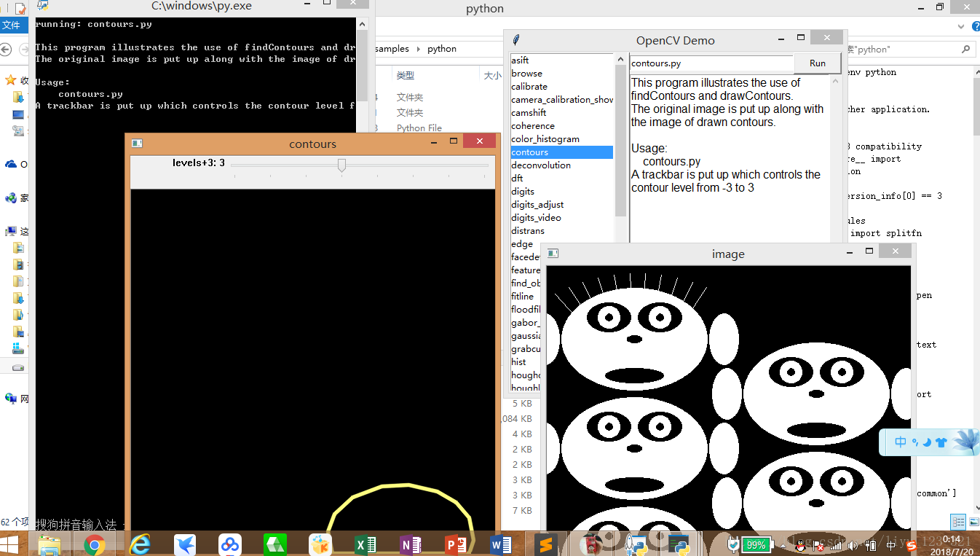The width and height of the screenshot is (980, 556).
Task: Click the samples breadcrumb path segment
Action: pyautogui.click(x=392, y=49)
